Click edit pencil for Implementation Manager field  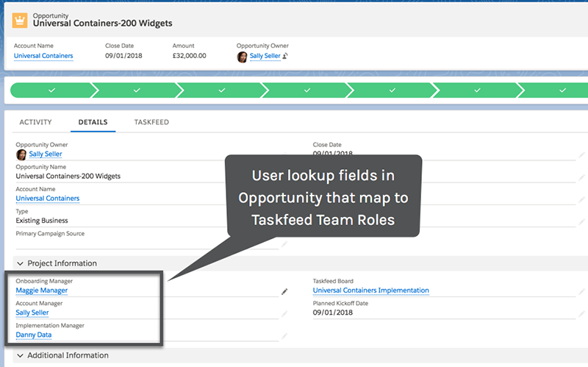[284, 336]
